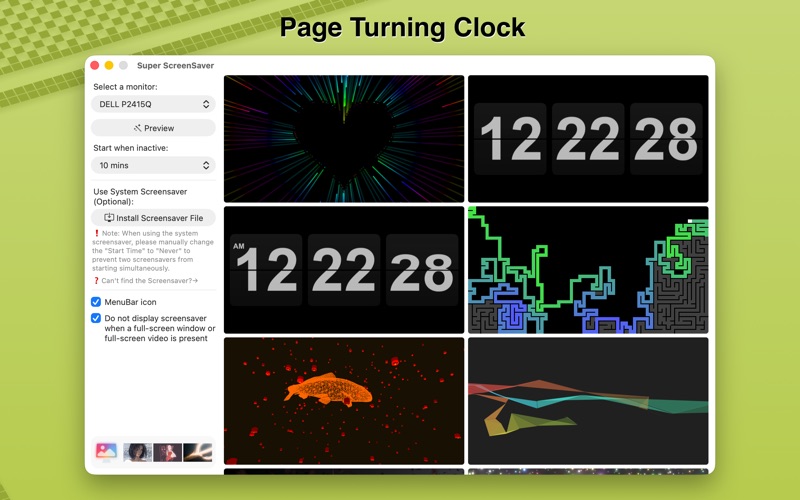Toggle the MenuBar icon checkbox
800x500 pixels.
coord(96,302)
